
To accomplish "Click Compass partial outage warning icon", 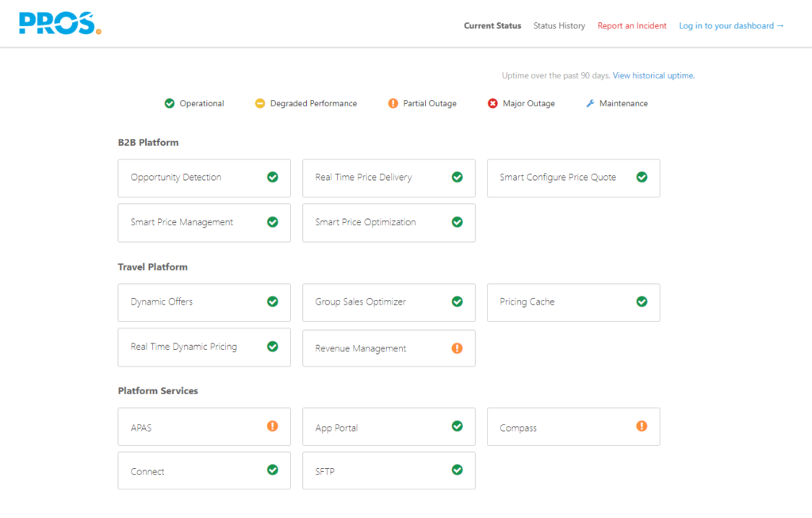I will coord(642,426).
